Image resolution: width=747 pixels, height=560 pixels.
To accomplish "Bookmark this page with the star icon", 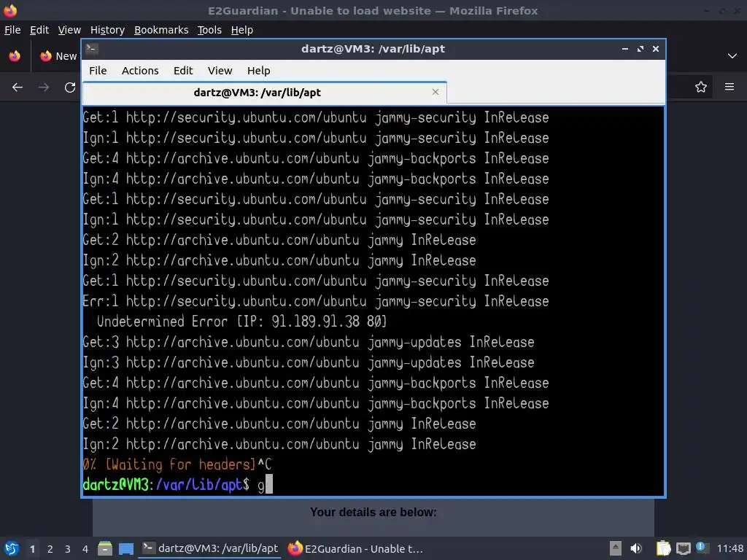I will pyautogui.click(x=701, y=87).
